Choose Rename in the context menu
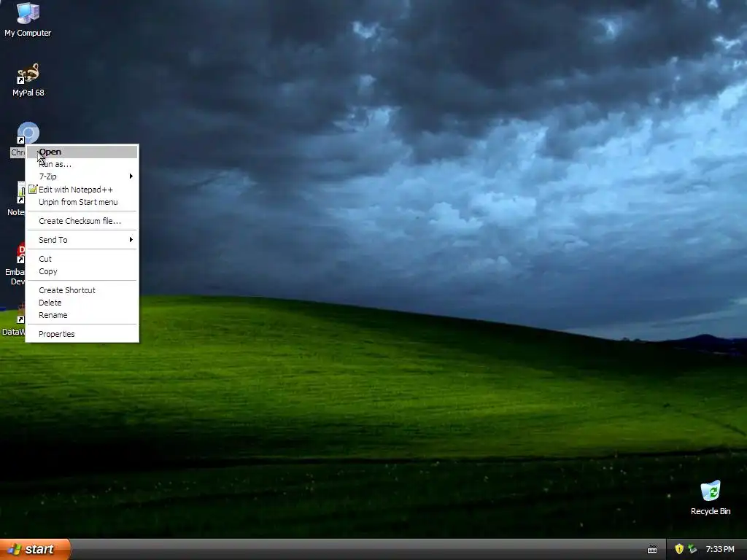The height and width of the screenshot is (560, 747). 82,315
